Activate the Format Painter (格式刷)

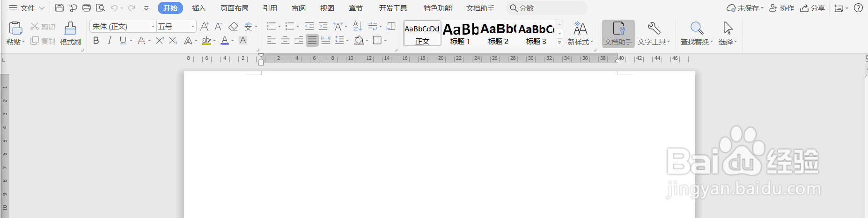[x=70, y=33]
